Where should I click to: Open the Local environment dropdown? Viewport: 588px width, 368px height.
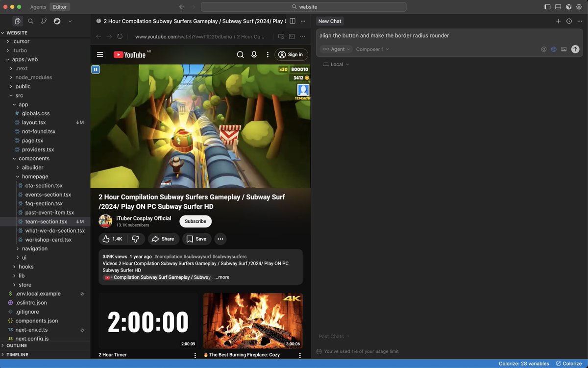pyautogui.click(x=336, y=64)
